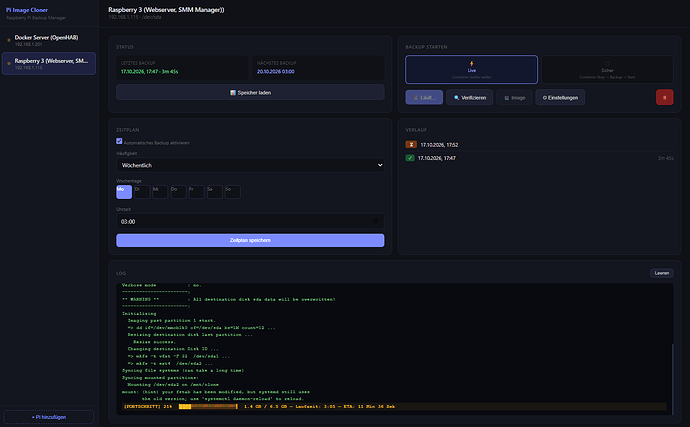Image resolution: width=690 pixels, height=427 pixels.
Task: Toggle weekday Mi
Action: pyautogui.click(x=160, y=191)
